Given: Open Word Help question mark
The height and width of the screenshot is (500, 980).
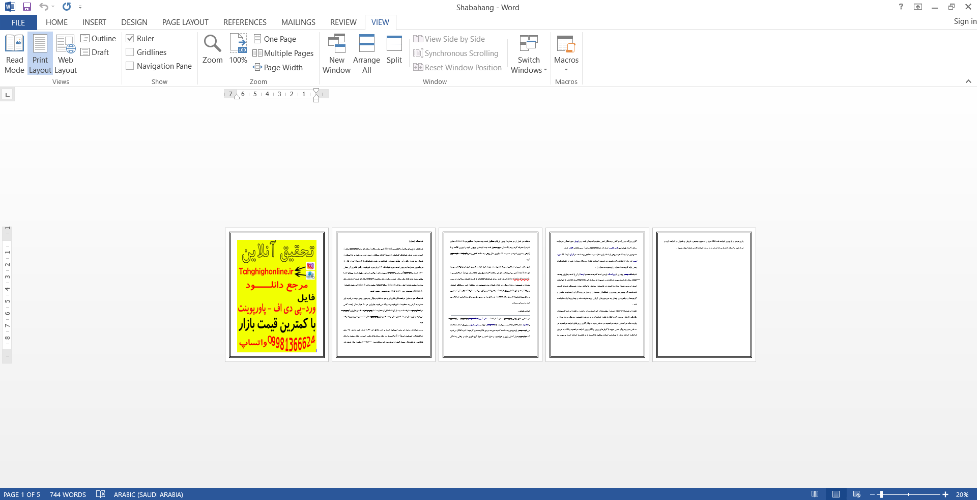Looking at the screenshot, I should 901,7.
